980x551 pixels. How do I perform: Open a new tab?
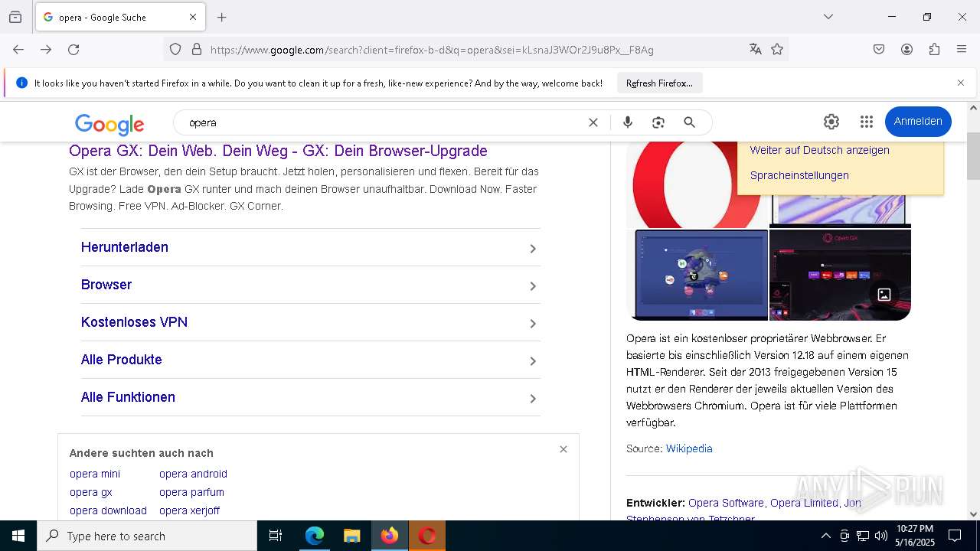point(222,17)
